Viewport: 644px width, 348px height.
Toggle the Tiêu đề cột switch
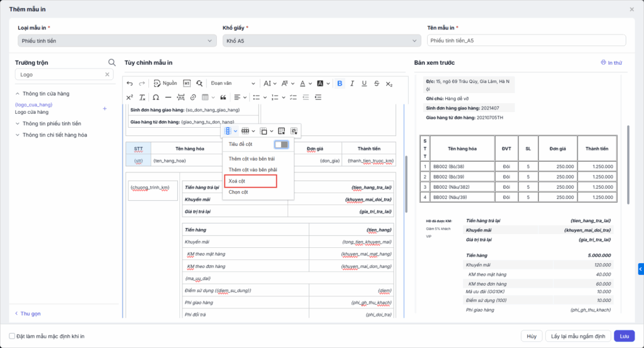coord(281,144)
